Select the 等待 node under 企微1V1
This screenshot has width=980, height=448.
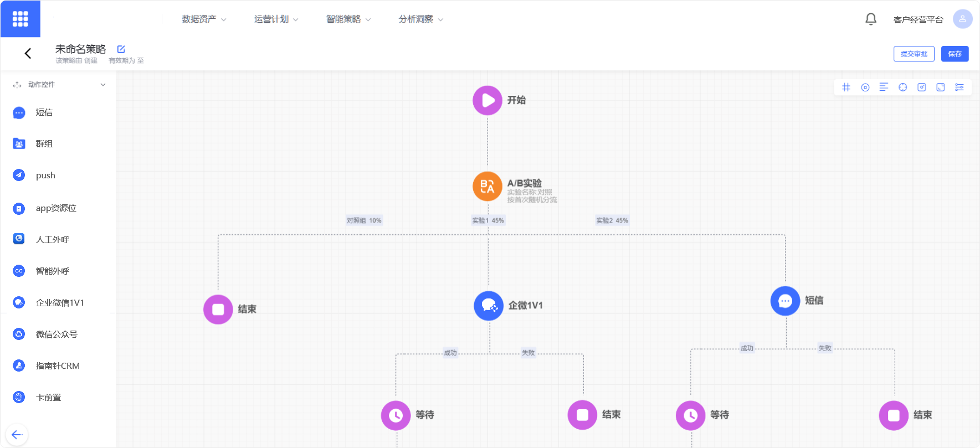[x=396, y=415]
